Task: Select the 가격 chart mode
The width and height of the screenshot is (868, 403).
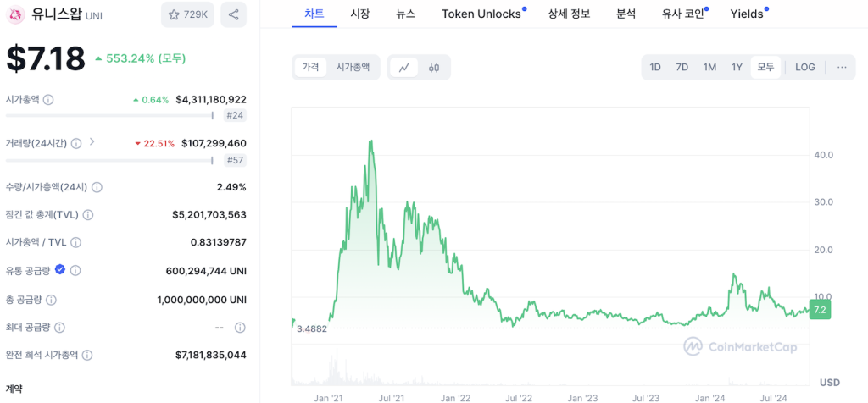Action: (310, 68)
